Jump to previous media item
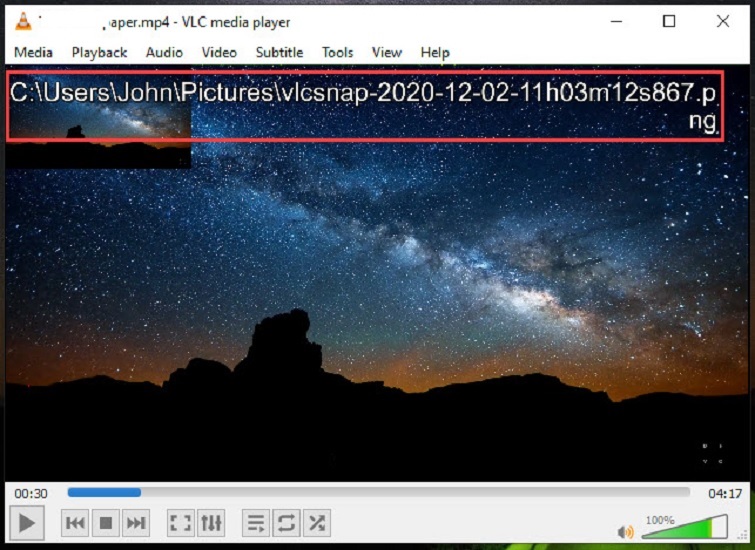 pyautogui.click(x=75, y=523)
